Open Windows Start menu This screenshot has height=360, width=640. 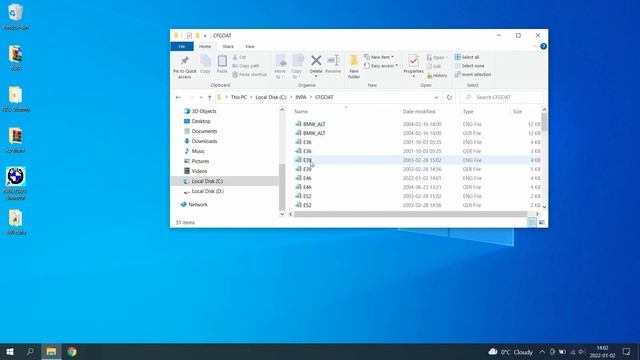click(10, 351)
